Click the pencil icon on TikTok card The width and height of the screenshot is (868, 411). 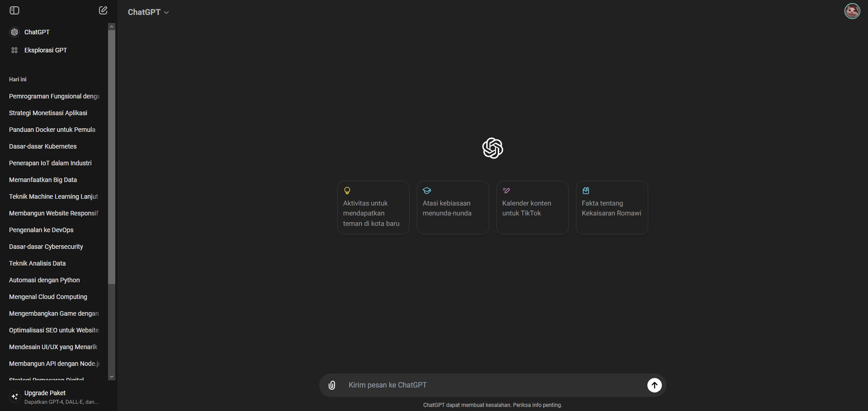(506, 191)
